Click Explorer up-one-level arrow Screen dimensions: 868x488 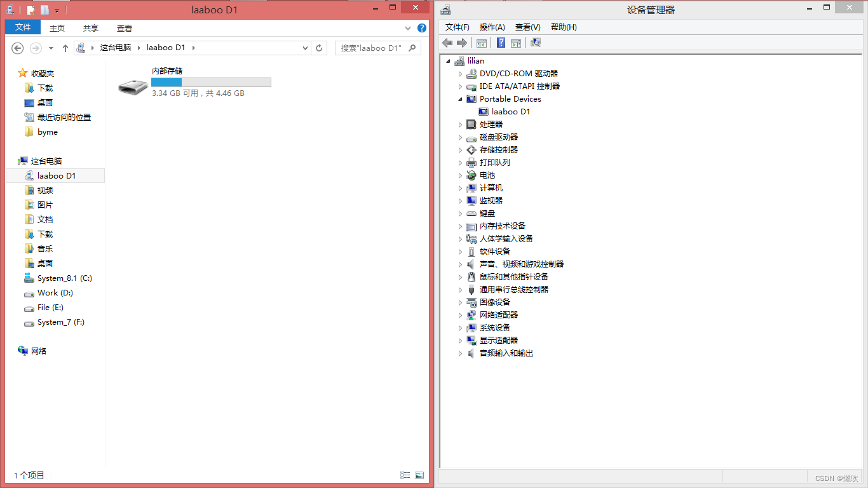[65, 48]
